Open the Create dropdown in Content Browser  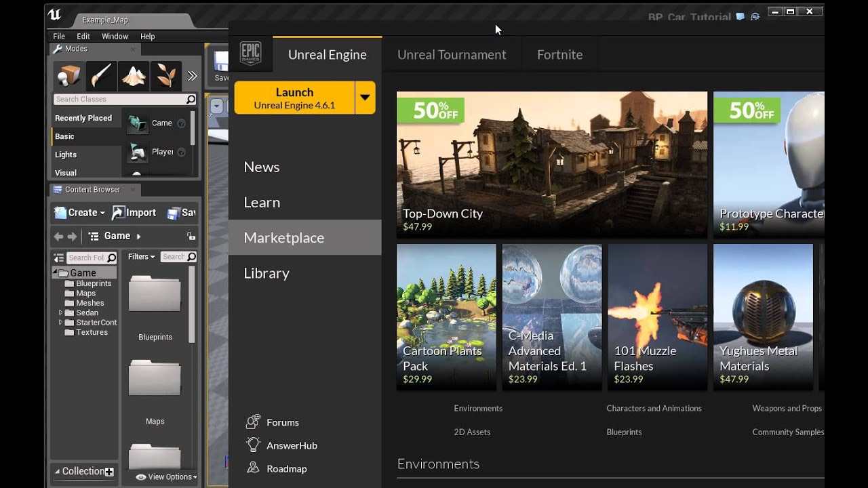(x=80, y=213)
